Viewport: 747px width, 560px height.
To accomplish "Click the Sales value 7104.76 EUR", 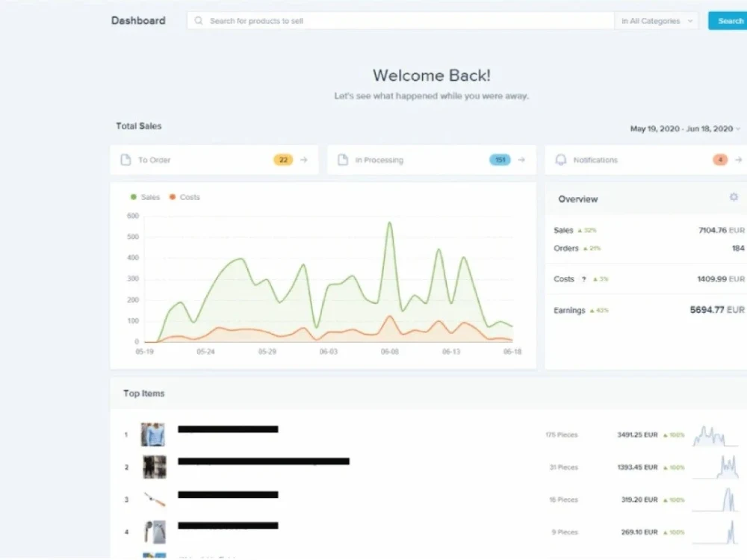I will (x=722, y=231).
